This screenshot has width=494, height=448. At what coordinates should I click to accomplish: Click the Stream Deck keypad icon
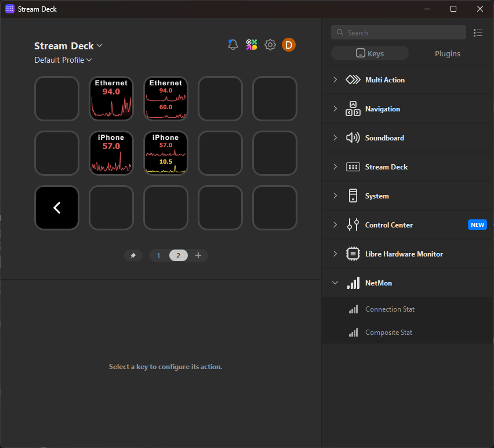[353, 167]
